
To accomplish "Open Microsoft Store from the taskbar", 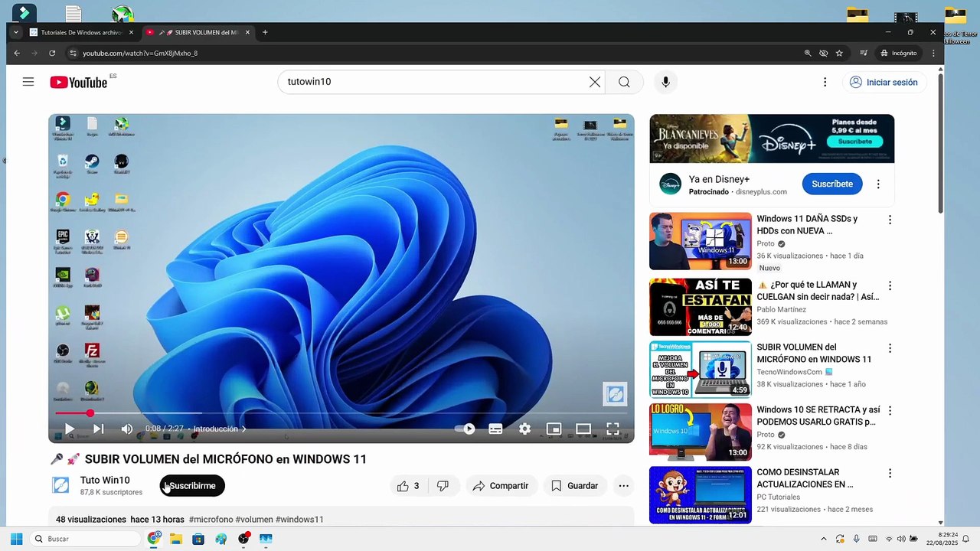I will point(198,539).
